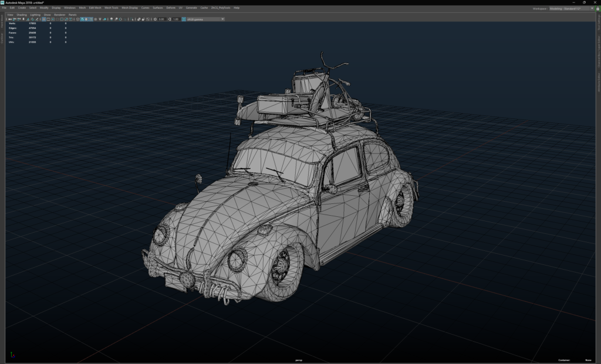Click the Tool Settings side tab
This screenshot has width=601, height=364.
pos(598,22)
